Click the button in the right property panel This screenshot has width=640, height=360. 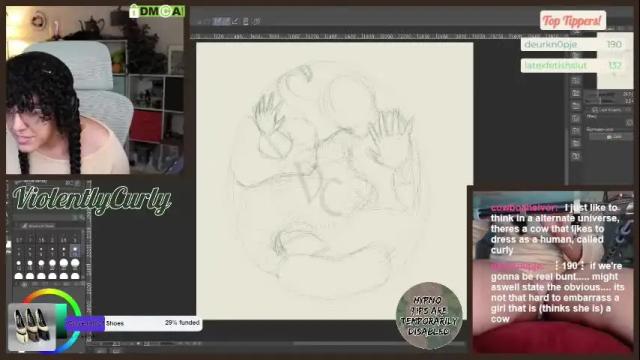(611, 137)
